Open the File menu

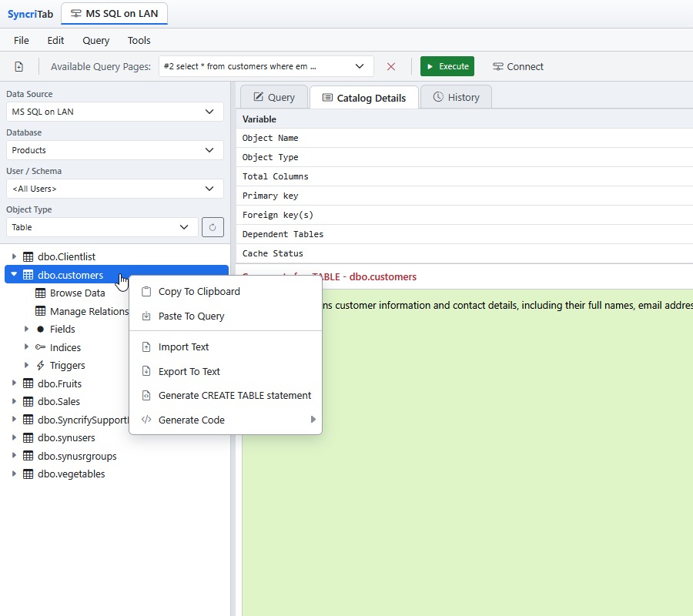tap(22, 40)
